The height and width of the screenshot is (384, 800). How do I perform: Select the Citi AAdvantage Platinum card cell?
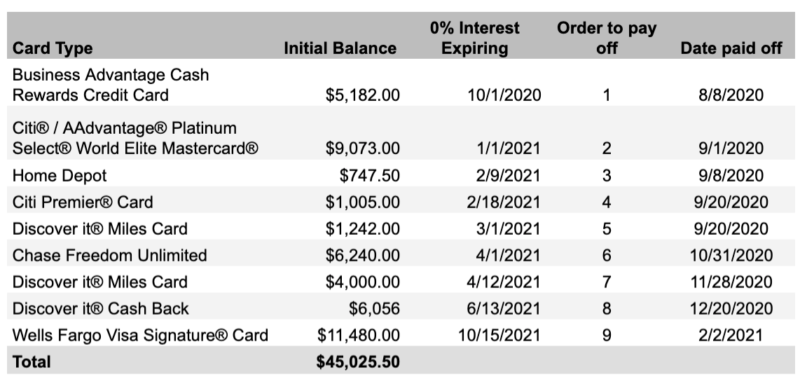135,138
